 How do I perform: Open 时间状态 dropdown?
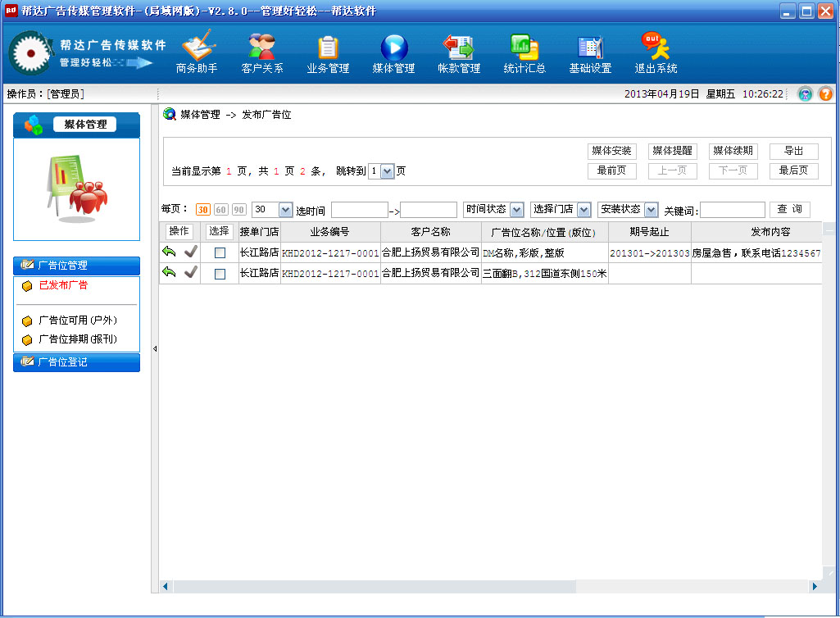pyautogui.click(x=516, y=210)
